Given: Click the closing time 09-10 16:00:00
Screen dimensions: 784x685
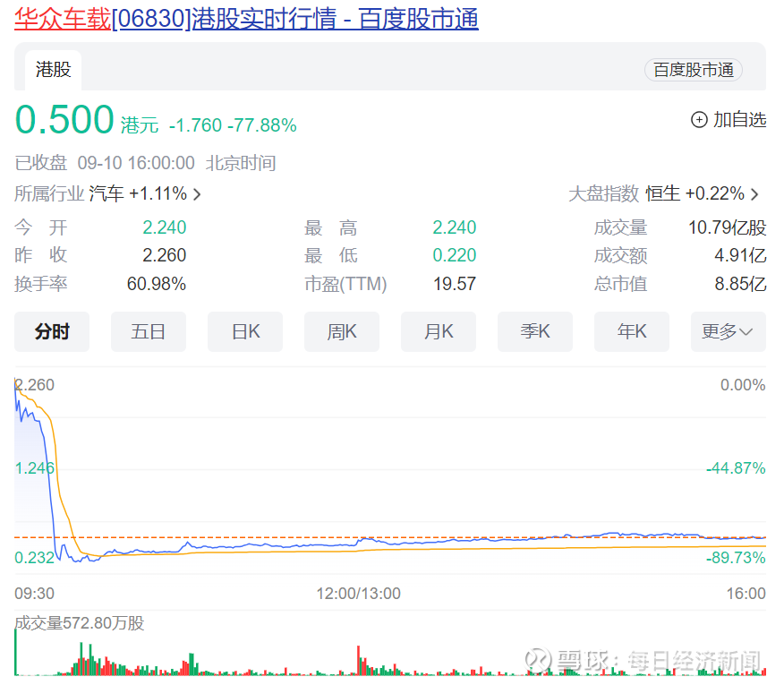Looking at the screenshot, I should click(136, 163).
